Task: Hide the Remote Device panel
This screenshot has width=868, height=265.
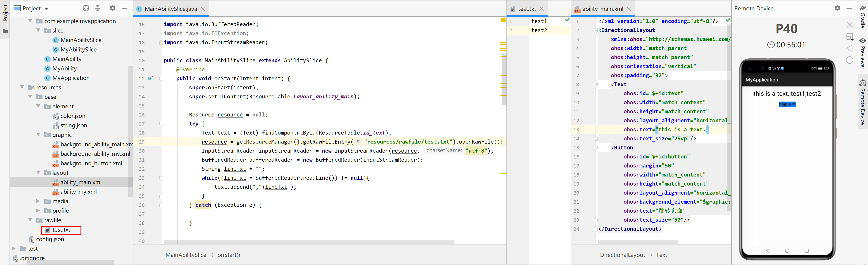Action: click(849, 8)
